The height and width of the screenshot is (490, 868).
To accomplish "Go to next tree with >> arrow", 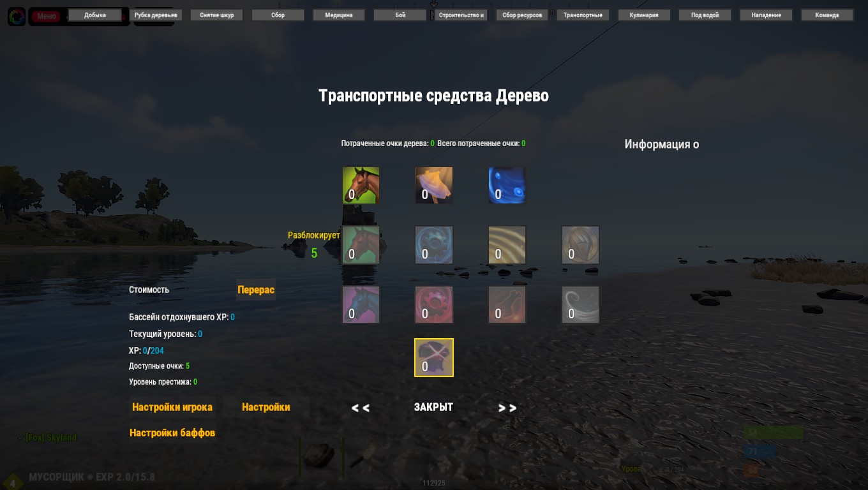I will 507,408.
